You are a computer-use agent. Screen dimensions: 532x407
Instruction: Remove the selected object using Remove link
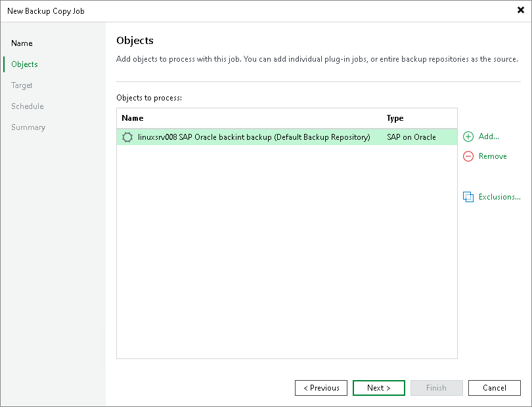pyautogui.click(x=491, y=156)
